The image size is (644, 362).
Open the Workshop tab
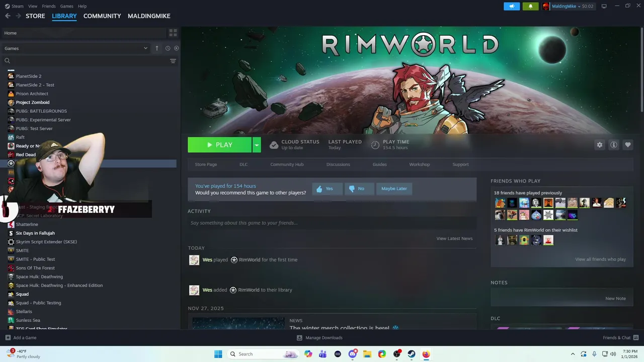(x=420, y=164)
